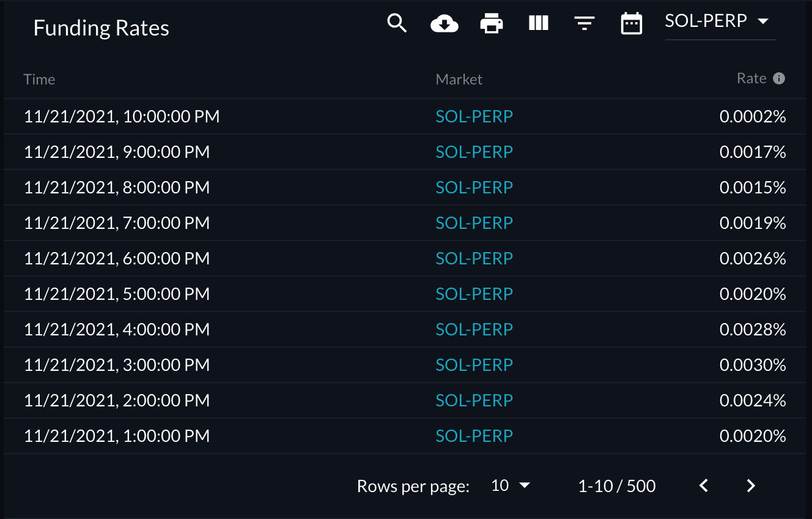
Task: Sort by the Market column header
Action: click(x=459, y=80)
